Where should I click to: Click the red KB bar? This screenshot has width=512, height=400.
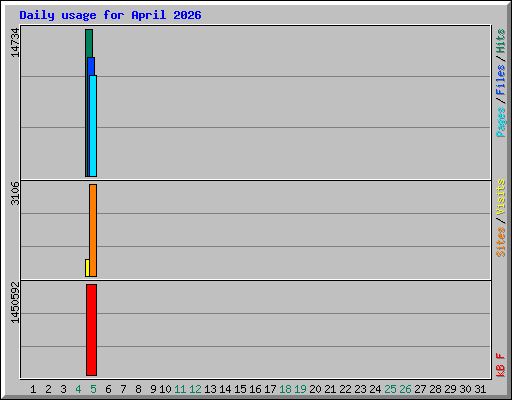point(91,330)
